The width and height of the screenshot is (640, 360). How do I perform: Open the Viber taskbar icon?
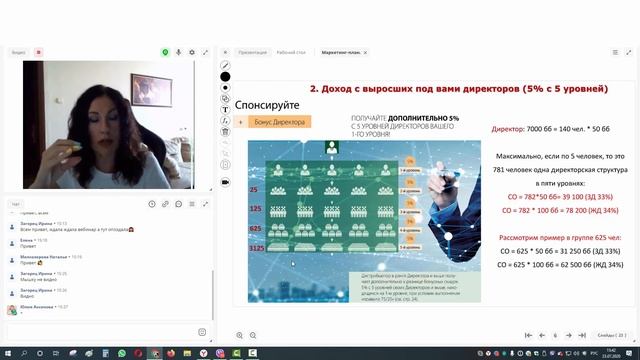pos(220,353)
